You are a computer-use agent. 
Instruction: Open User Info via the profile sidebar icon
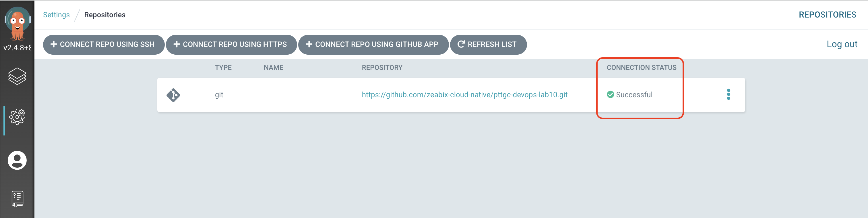[17, 160]
